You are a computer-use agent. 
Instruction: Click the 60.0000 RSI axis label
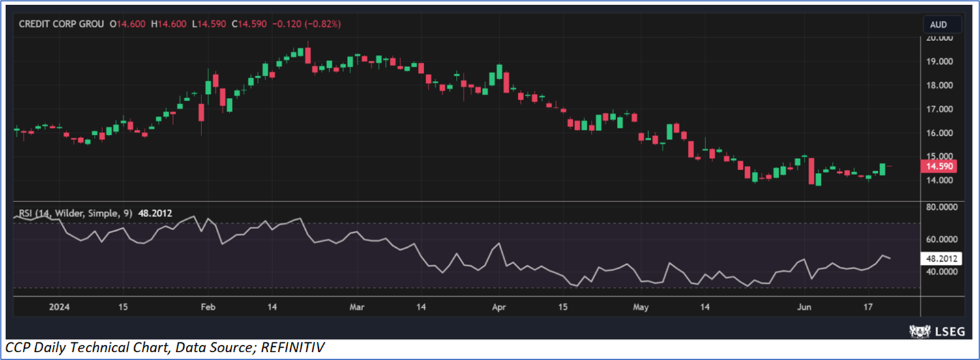tap(943, 239)
